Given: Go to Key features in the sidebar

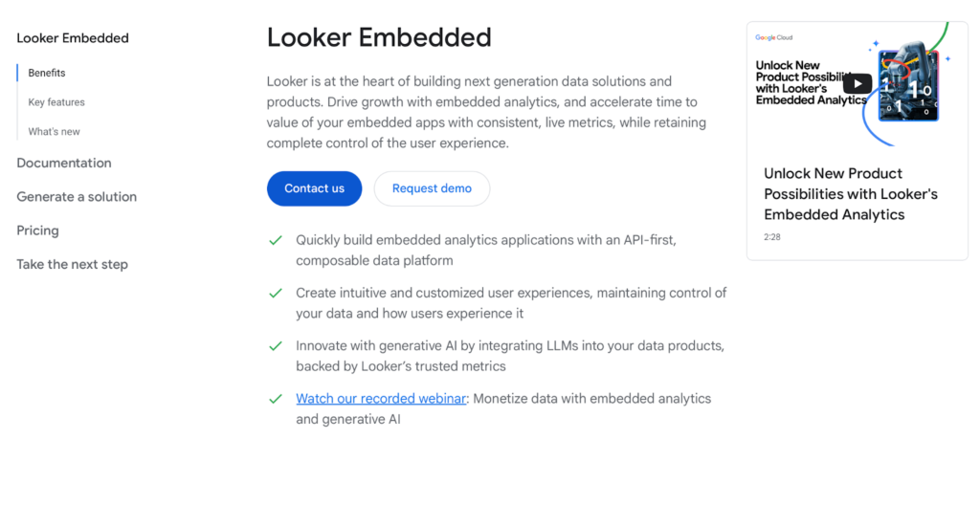Looking at the screenshot, I should point(56,102).
